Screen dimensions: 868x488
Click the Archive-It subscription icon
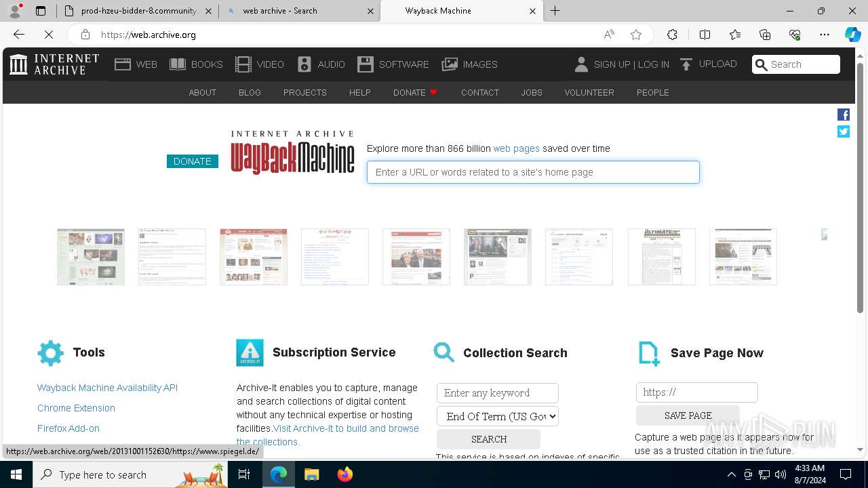(x=250, y=352)
